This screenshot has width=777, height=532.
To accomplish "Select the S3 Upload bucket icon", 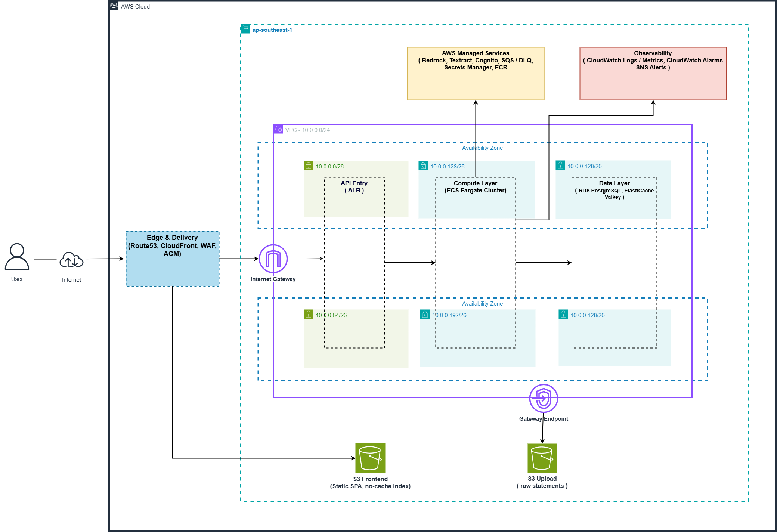I will [x=542, y=458].
